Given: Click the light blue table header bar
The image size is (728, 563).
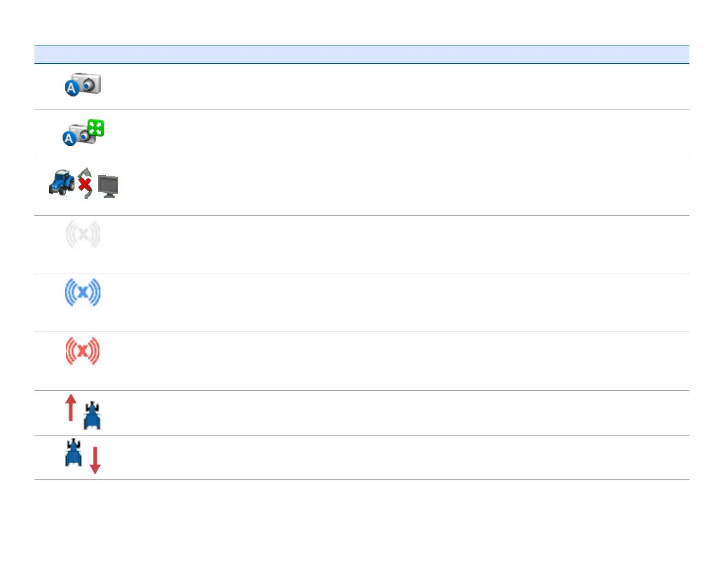Looking at the screenshot, I should [x=362, y=54].
